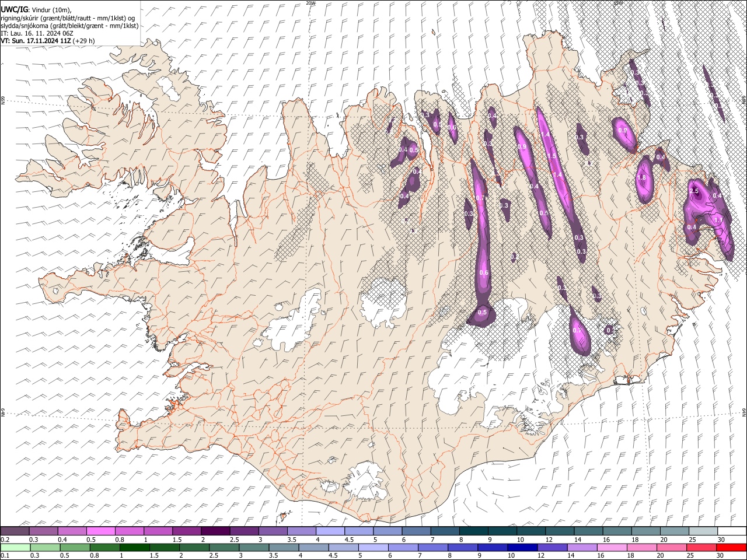Click the '1.5' snowfall value on the map
The height and width of the screenshot is (560, 747).
coord(551,156)
